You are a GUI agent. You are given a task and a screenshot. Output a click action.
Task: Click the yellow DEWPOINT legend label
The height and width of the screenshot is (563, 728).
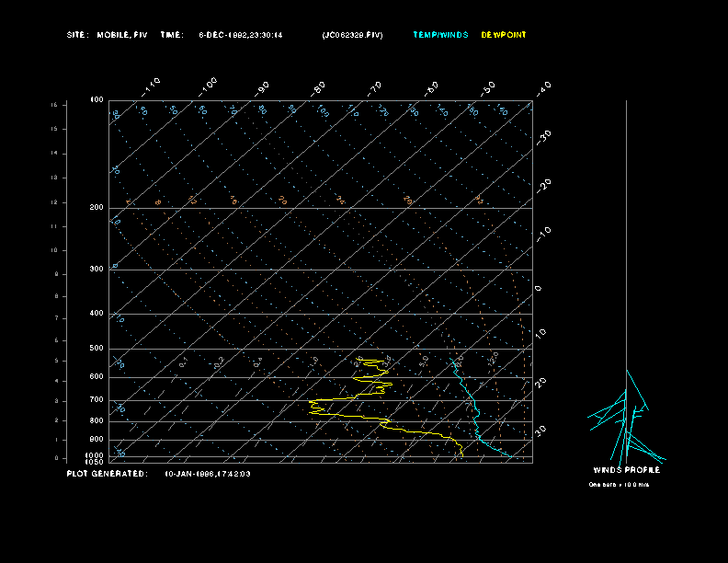tap(504, 35)
